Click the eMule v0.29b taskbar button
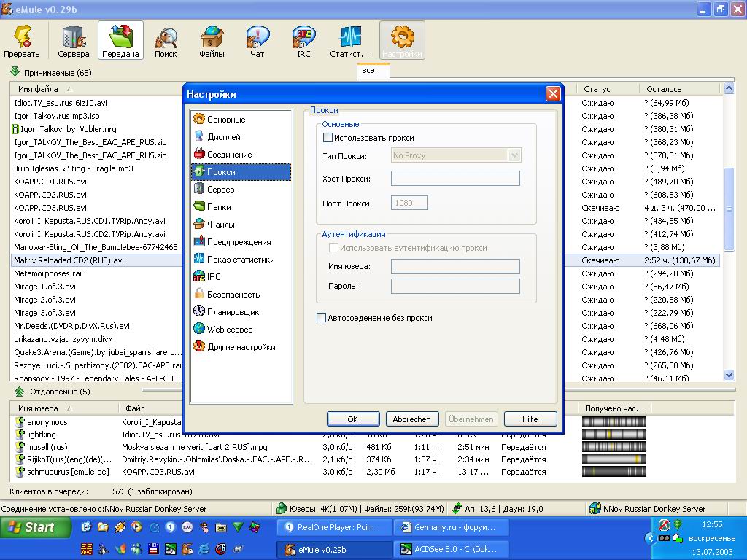The width and height of the screenshot is (747, 560). 335,549
